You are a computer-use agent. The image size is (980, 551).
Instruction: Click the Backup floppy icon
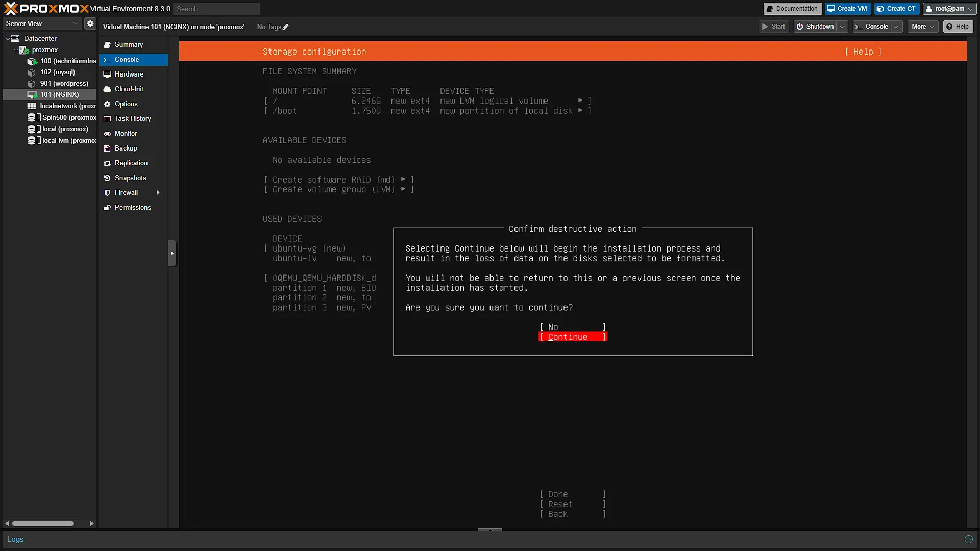click(107, 148)
